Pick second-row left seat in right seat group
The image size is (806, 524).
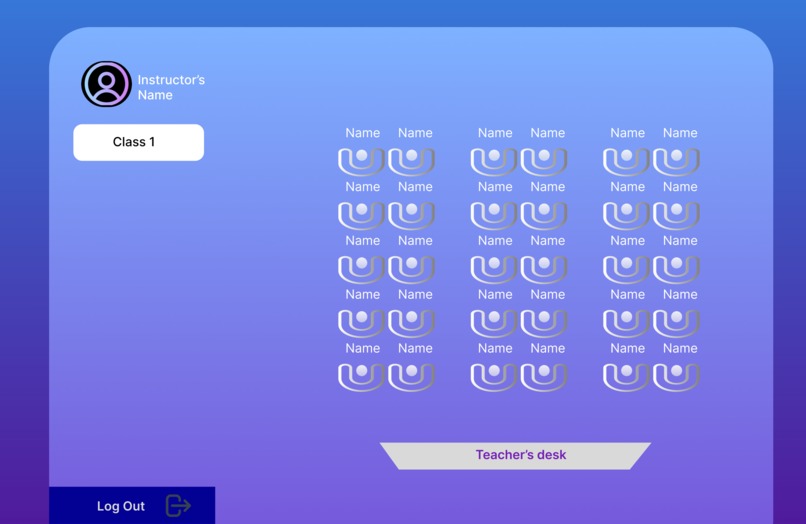pyautogui.click(x=626, y=215)
